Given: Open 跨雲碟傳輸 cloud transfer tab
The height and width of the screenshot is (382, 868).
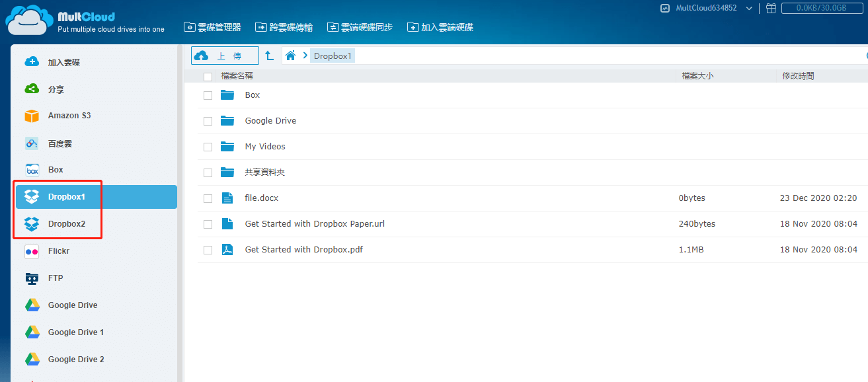Looking at the screenshot, I should (x=284, y=27).
